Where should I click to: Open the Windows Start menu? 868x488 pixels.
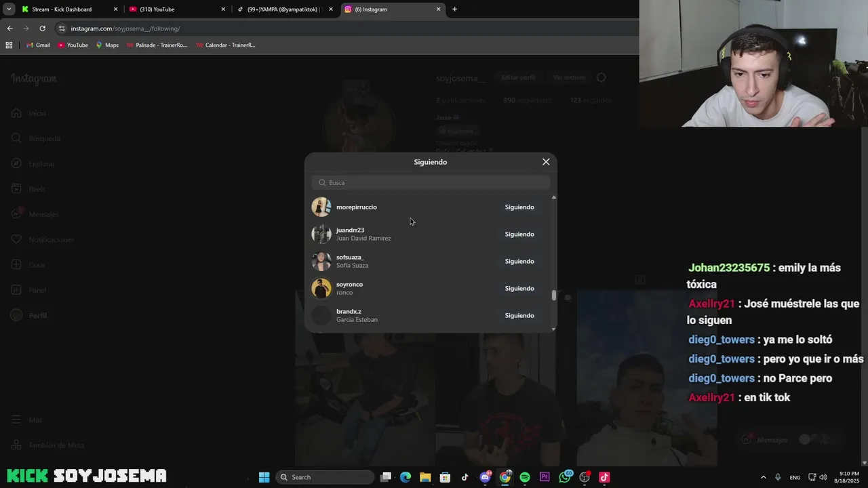tap(264, 477)
